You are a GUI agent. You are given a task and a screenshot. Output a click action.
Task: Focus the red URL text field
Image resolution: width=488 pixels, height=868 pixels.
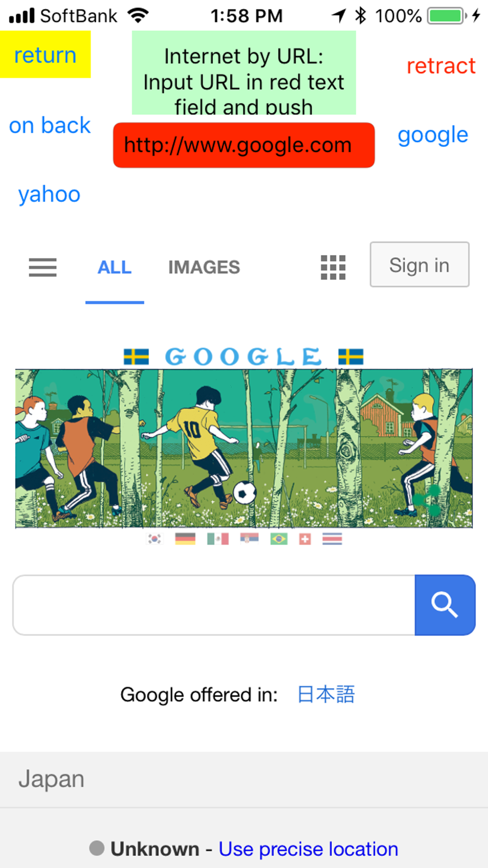(x=244, y=145)
